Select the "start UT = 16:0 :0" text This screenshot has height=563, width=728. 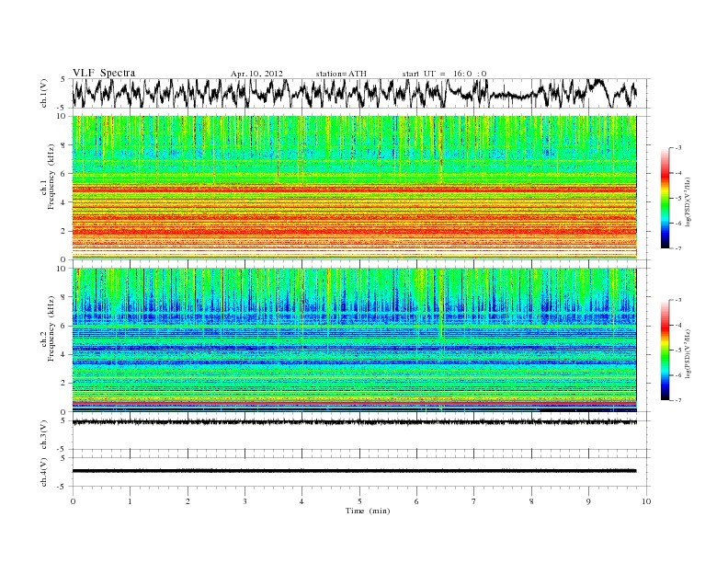pos(444,74)
